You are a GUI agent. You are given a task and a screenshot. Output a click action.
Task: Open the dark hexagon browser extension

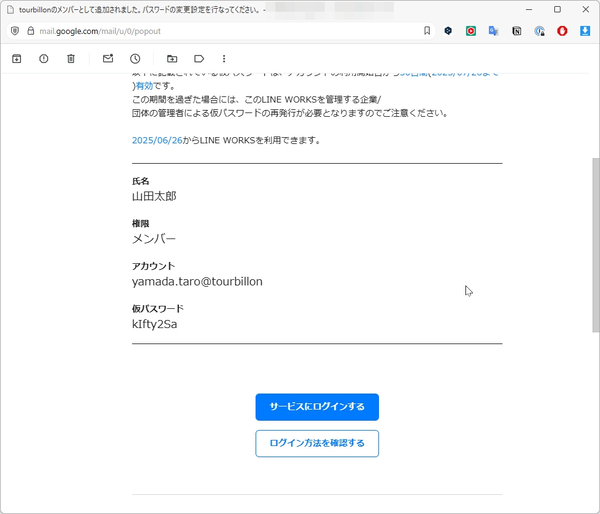pyautogui.click(x=448, y=31)
